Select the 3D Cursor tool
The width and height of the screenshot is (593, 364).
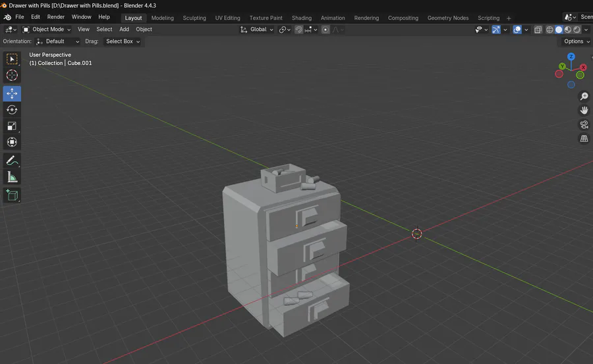point(12,75)
